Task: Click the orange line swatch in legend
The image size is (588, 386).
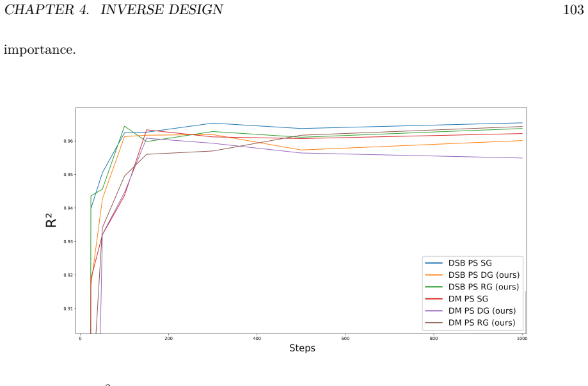Action: (434, 275)
